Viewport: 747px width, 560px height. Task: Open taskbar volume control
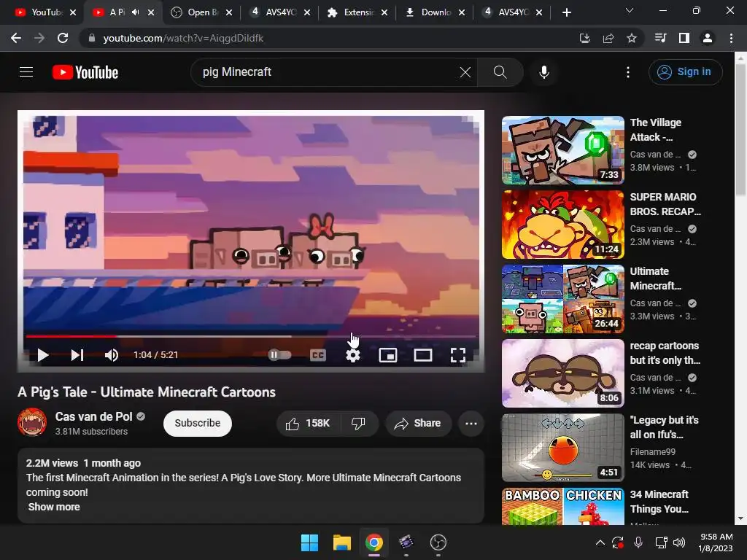coord(679,542)
